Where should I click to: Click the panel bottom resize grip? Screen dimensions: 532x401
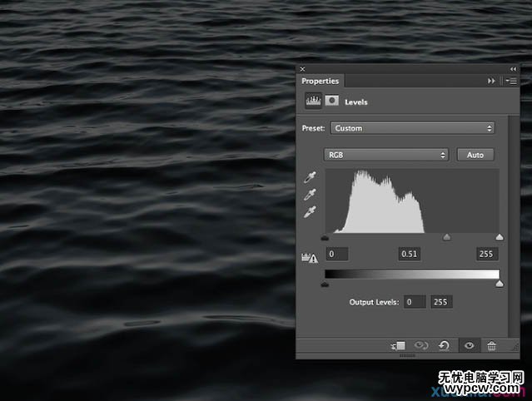pyautogui.click(x=407, y=356)
